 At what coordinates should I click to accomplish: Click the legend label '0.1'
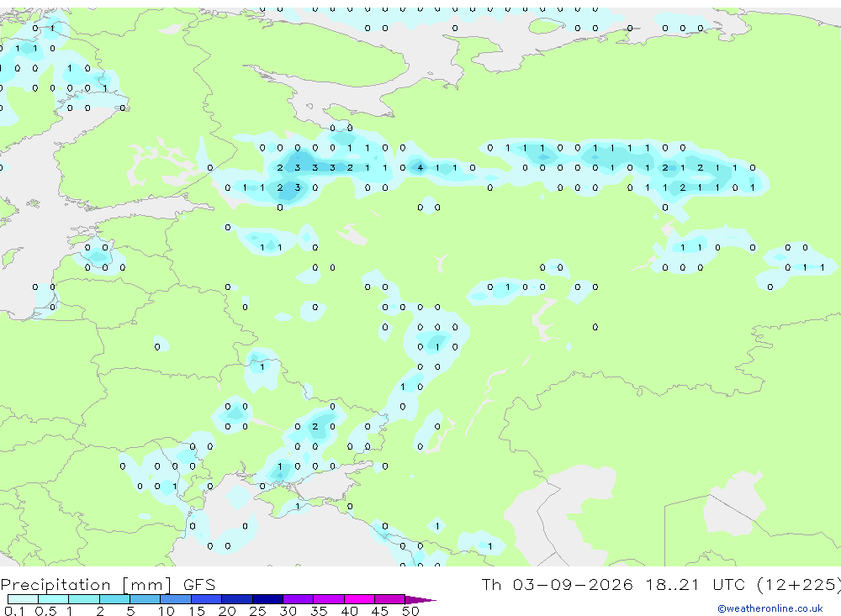[x=14, y=611]
